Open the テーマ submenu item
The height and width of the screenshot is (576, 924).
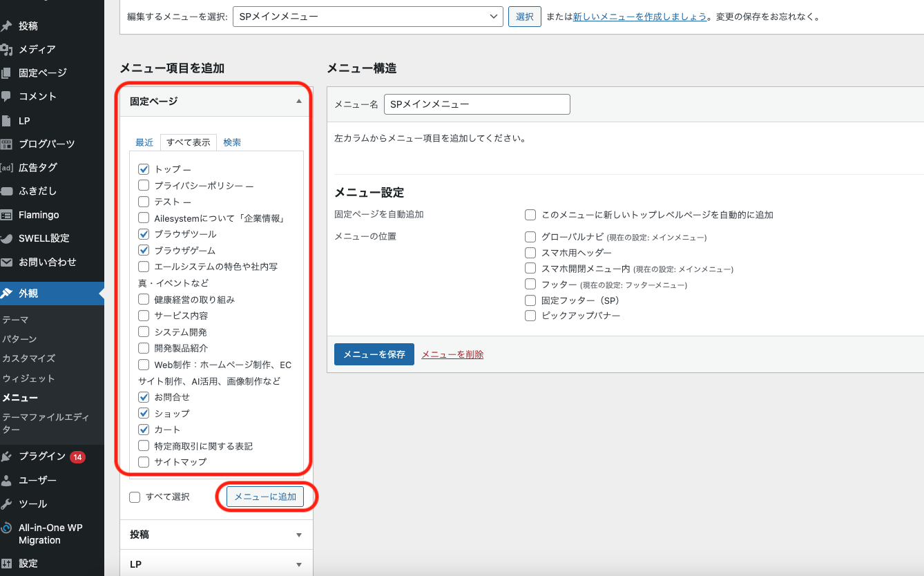click(x=15, y=320)
